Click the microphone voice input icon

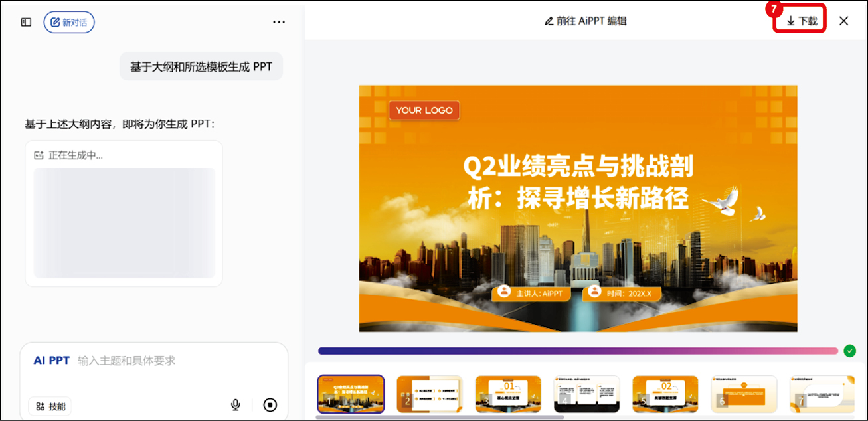click(236, 404)
